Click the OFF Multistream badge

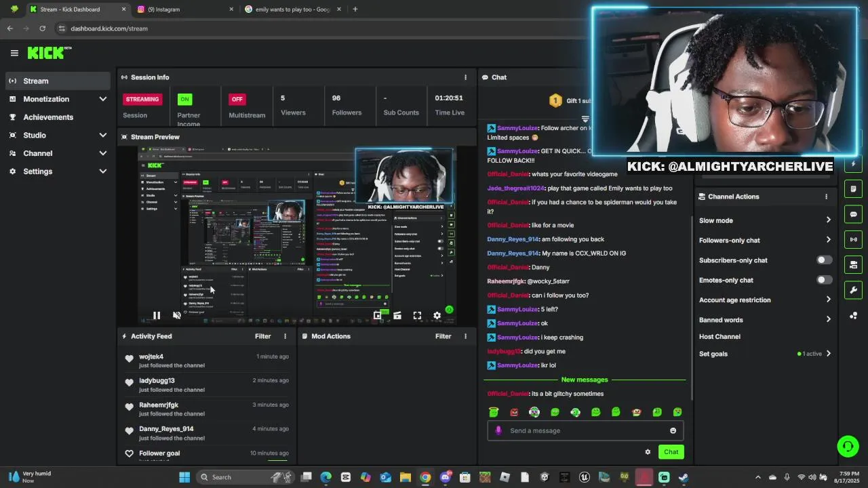(x=237, y=99)
